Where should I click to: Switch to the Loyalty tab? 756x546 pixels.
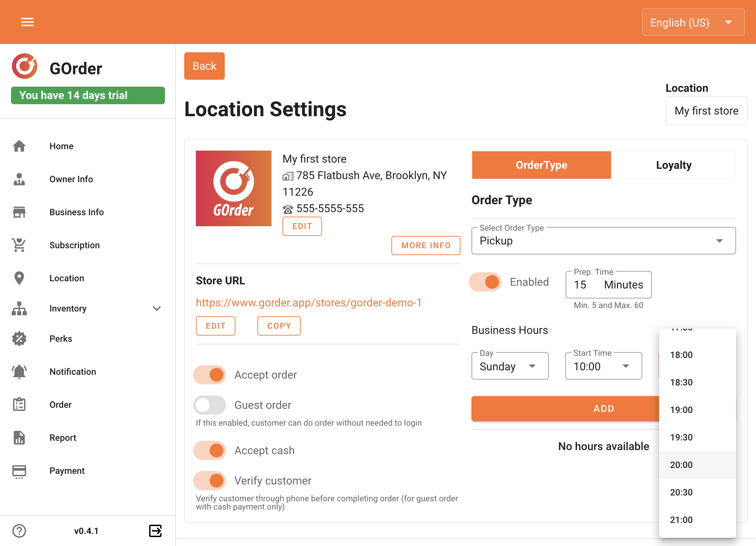click(x=674, y=165)
